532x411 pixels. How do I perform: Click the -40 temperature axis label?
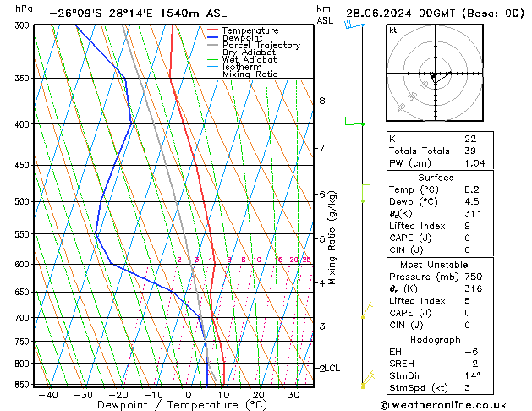(x=48, y=395)
